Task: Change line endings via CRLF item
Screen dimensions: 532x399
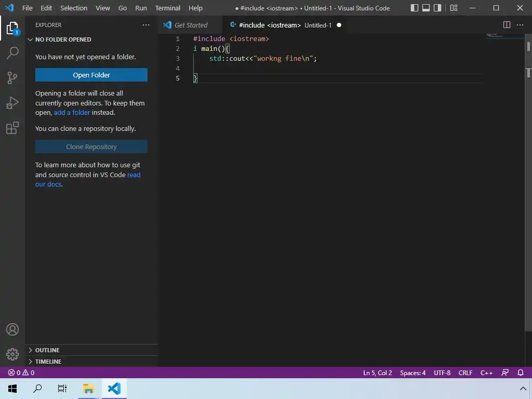Action: point(465,373)
